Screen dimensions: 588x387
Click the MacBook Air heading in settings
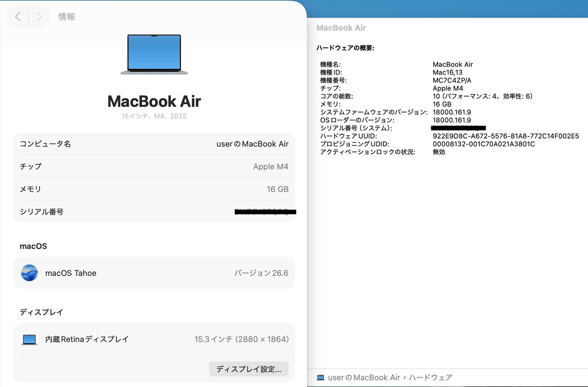coord(154,101)
